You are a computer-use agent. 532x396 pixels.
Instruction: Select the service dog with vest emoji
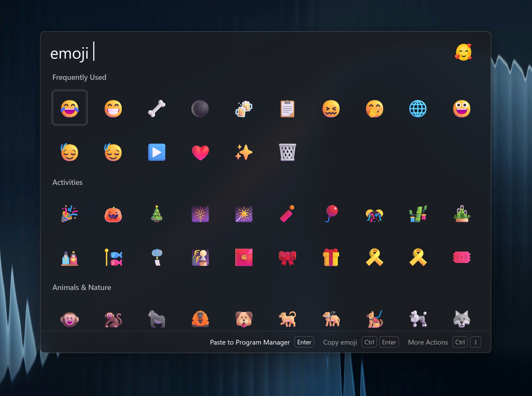pyautogui.click(x=374, y=319)
